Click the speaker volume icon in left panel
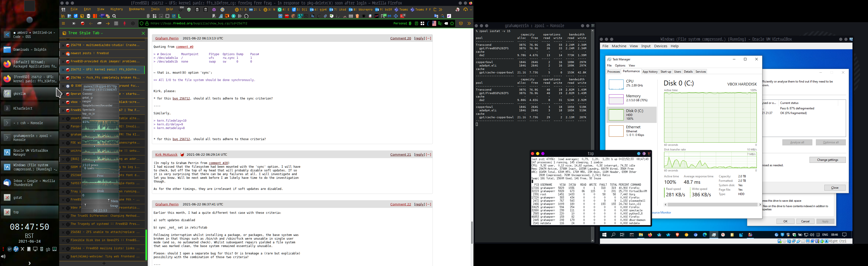The height and width of the screenshot is (266, 868). (3, 257)
